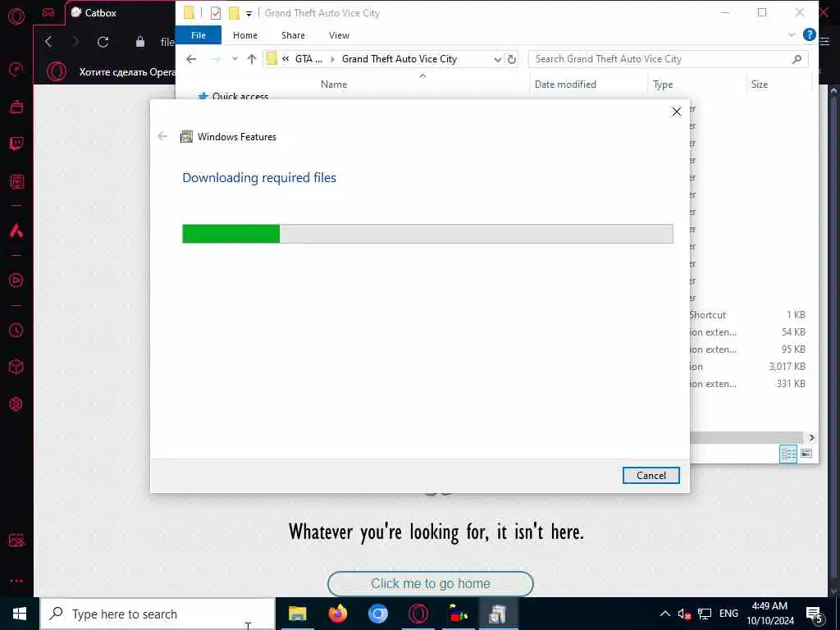Viewport: 840px width, 630px height.
Task: Click horizontal scrollbar right arrow in File Explorer
Action: [811, 438]
